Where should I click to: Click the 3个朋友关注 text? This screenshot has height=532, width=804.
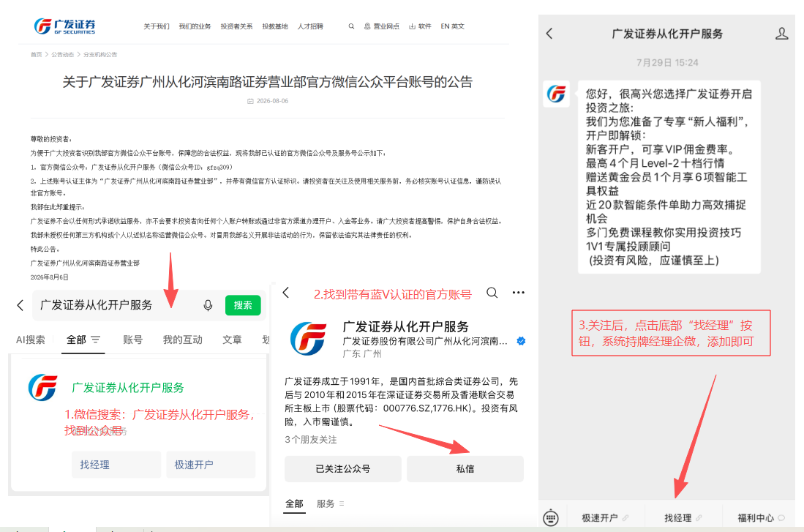(311, 440)
